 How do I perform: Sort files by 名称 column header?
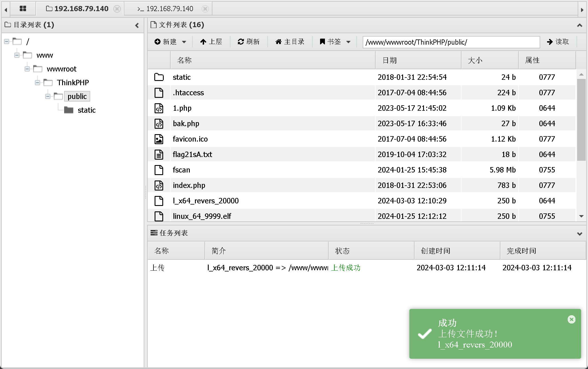pos(273,60)
